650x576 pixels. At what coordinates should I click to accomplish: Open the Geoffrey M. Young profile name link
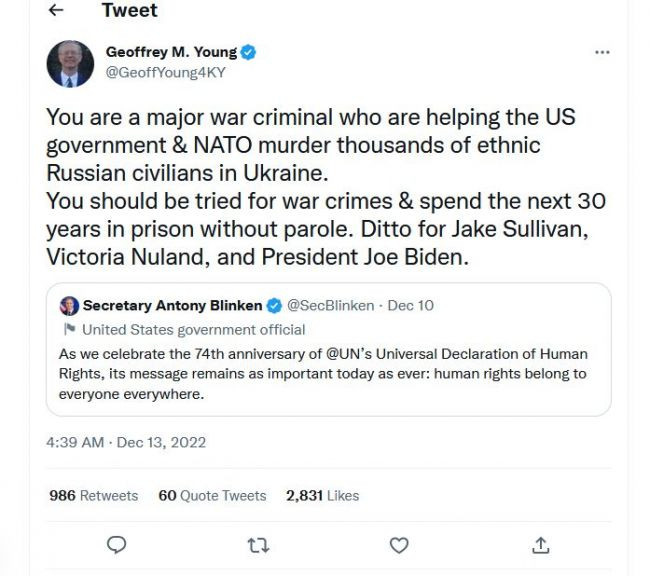pos(171,52)
